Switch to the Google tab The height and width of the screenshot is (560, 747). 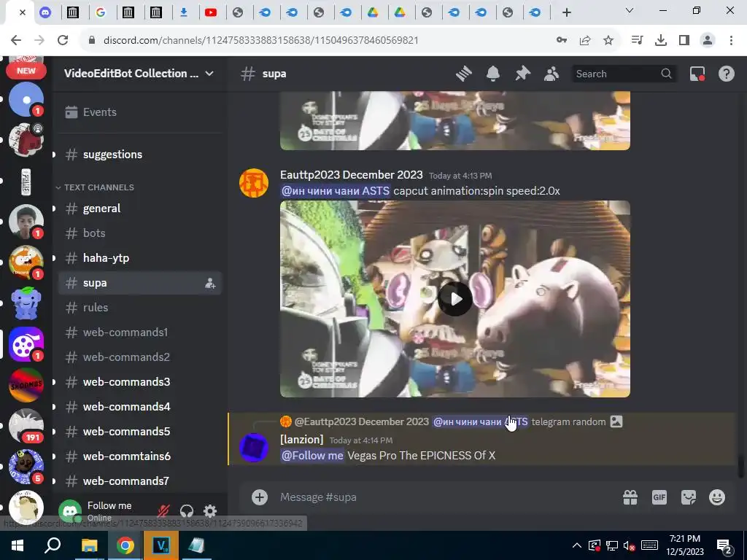click(x=101, y=12)
